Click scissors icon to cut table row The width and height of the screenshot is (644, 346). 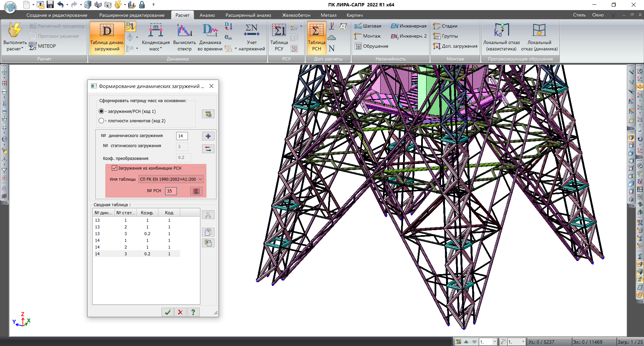pyautogui.click(x=208, y=215)
